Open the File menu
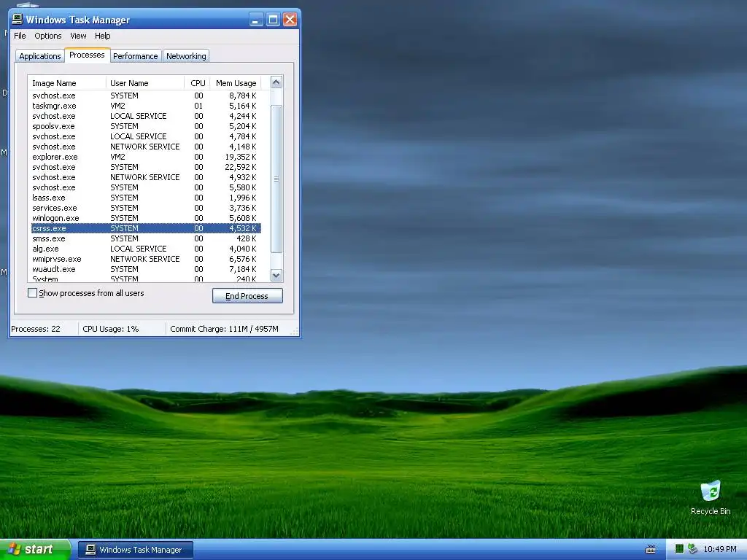The width and height of the screenshot is (747, 560). pyautogui.click(x=20, y=36)
